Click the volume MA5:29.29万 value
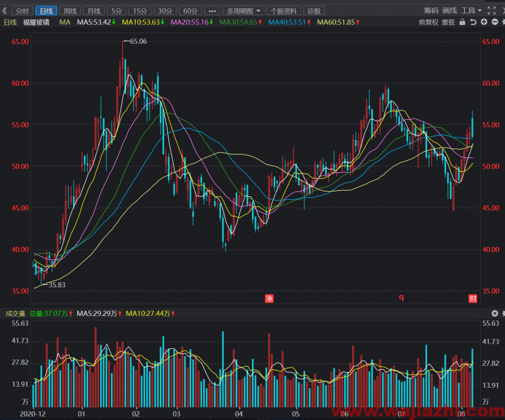 click(x=99, y=314)
